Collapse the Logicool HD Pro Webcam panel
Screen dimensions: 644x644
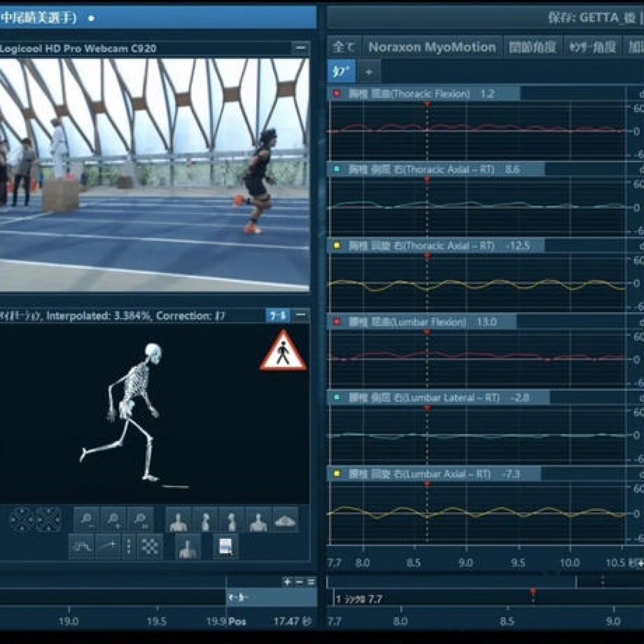click(x=300, y=48)
